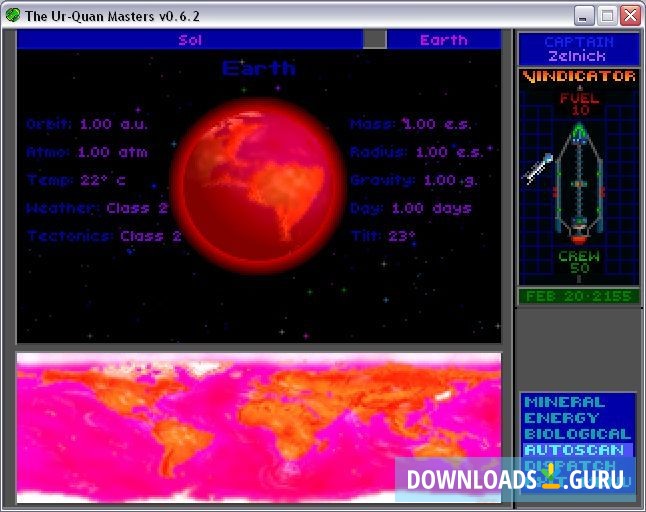The image size is (646, 512).
Task: Click the large Earth title above the globe
Action: (x=259, y=68)
